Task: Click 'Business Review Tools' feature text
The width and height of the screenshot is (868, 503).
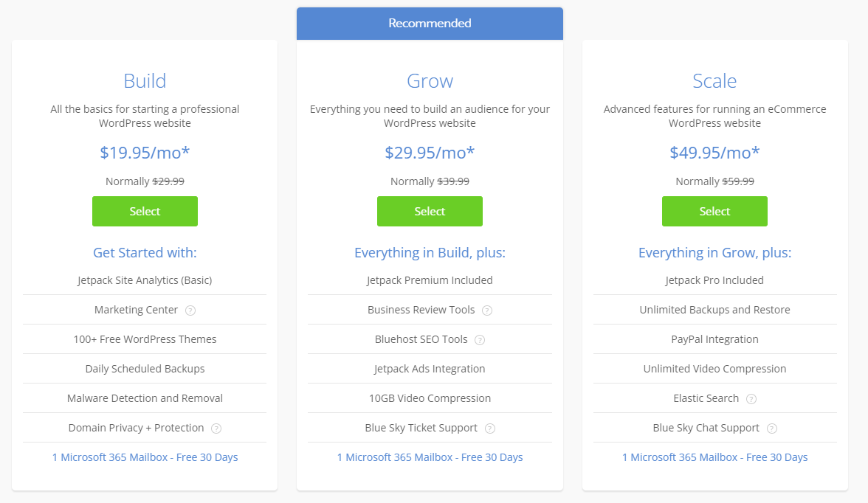Action: 421,310
